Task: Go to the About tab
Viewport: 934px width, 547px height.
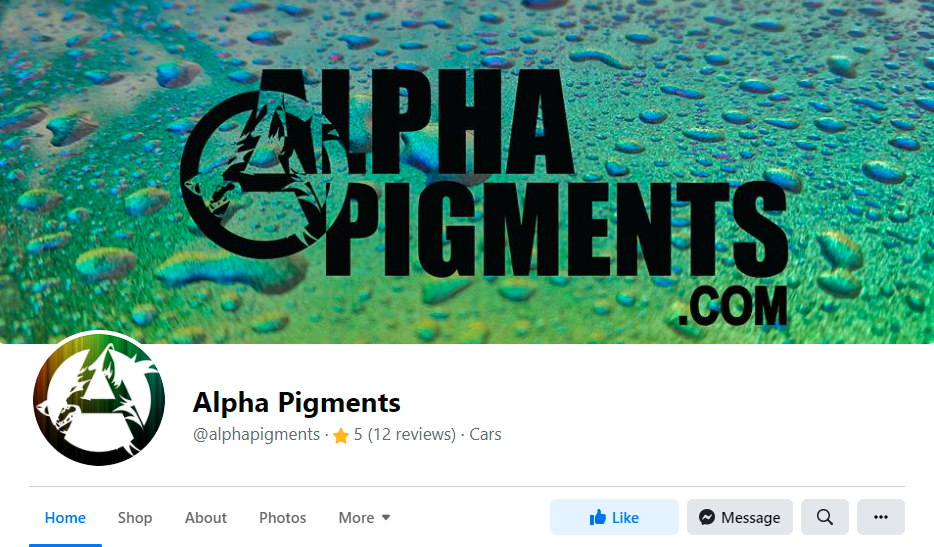Action: pos(206,517)
